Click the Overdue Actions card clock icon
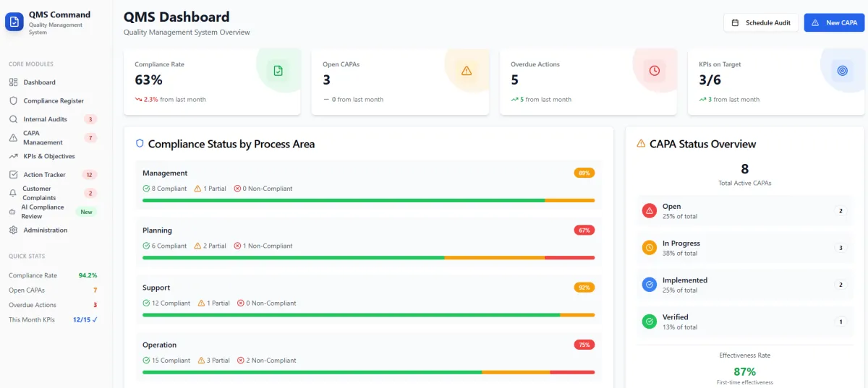 655,70
